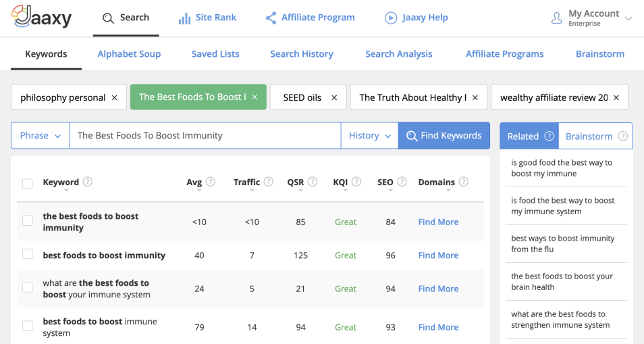Click the help icon next to Traffic header
The image size is (644, 344).
[x=268, y=181]
